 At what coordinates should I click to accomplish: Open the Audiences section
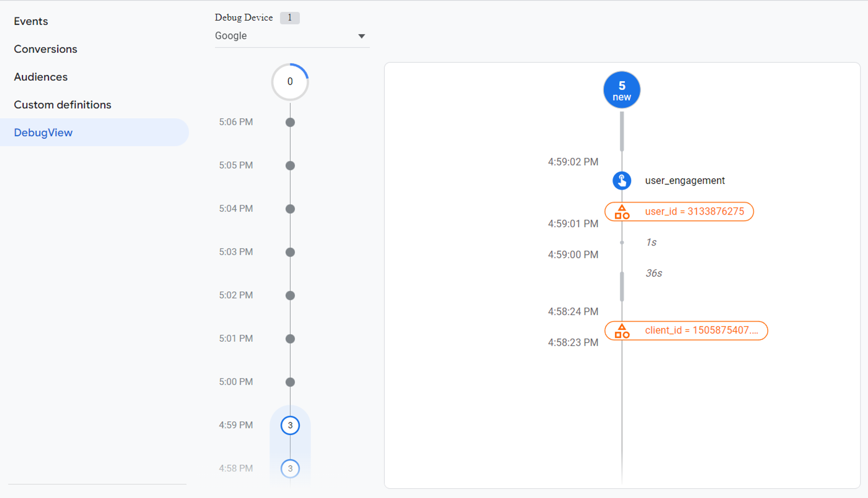41,77
